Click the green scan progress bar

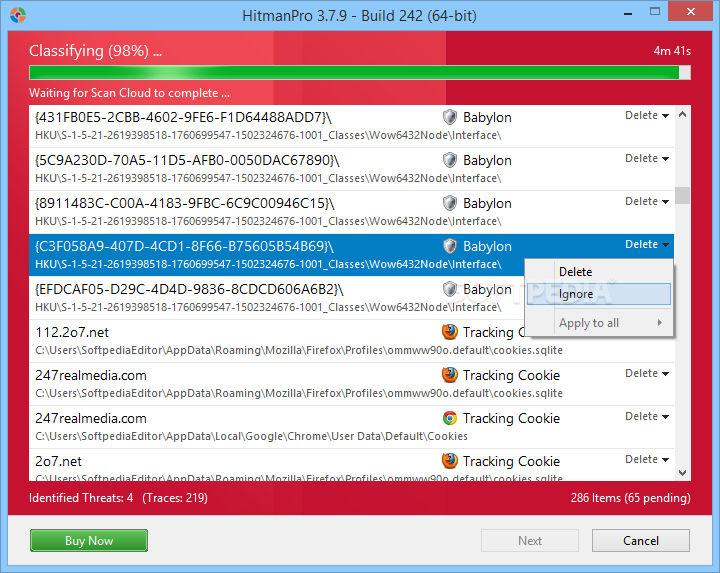[x=360, y=73]
